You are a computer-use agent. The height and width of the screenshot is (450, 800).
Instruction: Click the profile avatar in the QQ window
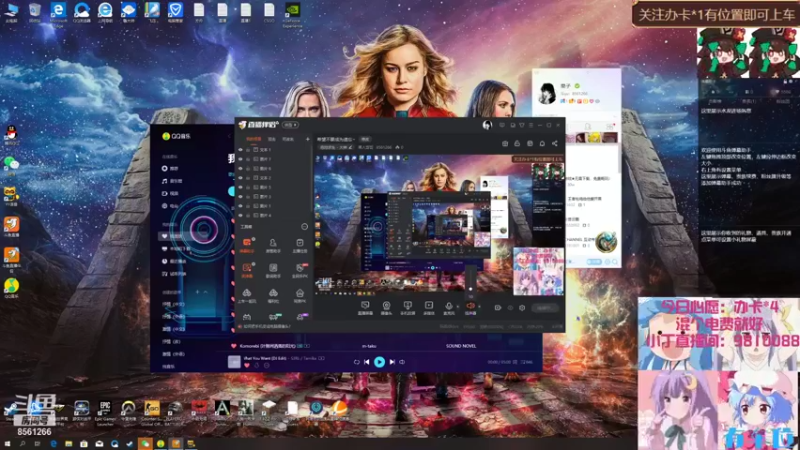pos(547,93)
